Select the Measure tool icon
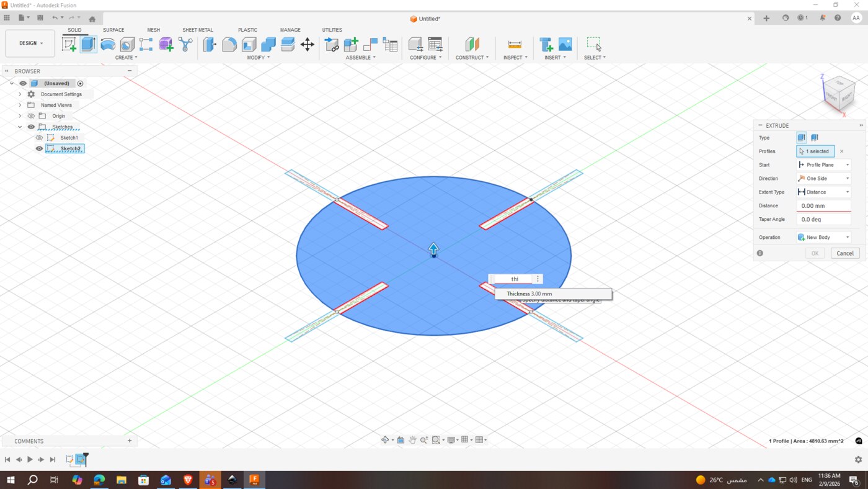The width and height of the screenshot is (868, 489). 515,44
